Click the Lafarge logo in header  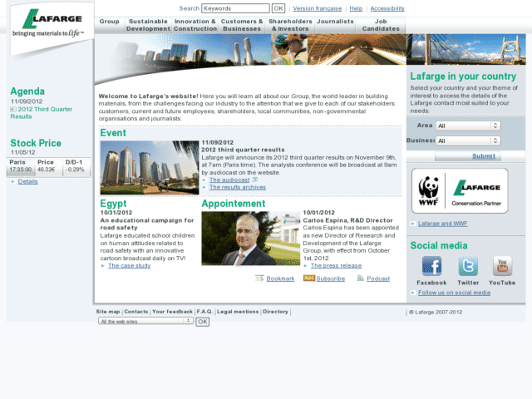[x=52, y=22]
